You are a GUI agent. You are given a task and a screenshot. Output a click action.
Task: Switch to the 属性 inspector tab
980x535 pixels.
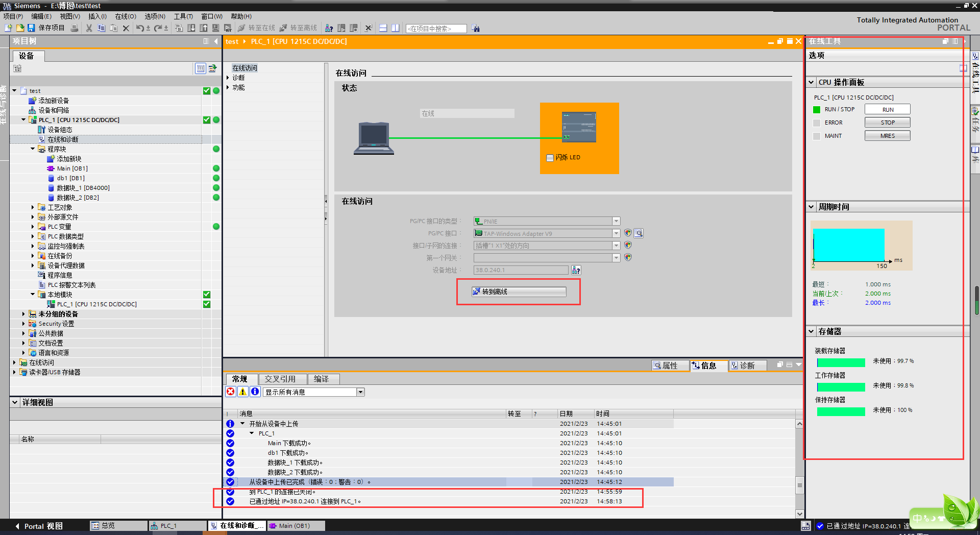[670, 366]
